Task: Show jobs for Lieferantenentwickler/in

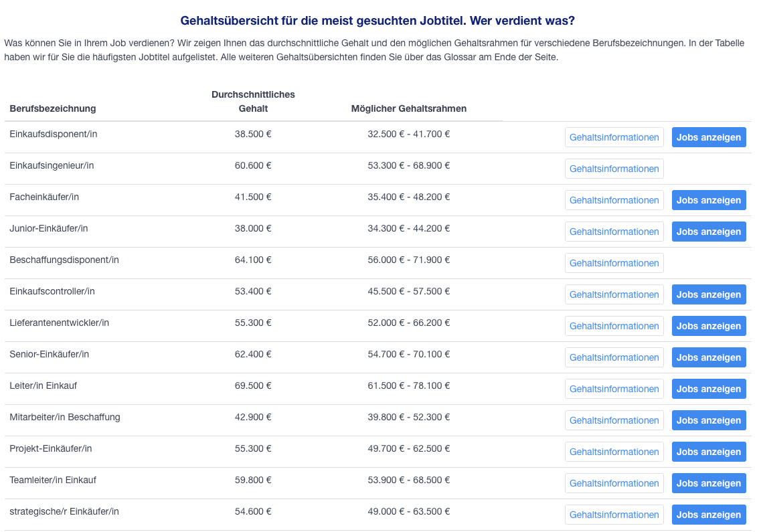Action: [708, 326]
